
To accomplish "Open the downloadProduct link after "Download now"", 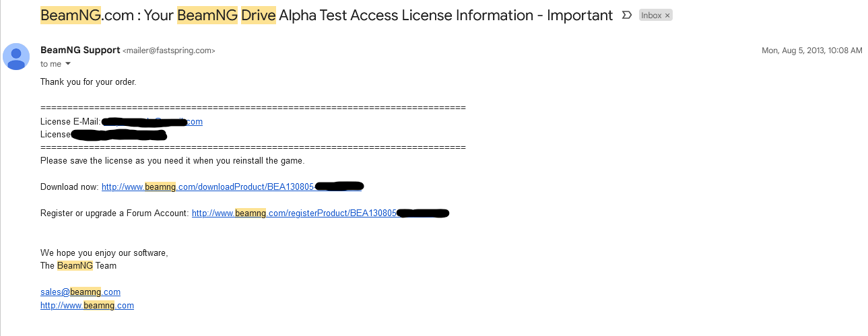I will point(207,187).
